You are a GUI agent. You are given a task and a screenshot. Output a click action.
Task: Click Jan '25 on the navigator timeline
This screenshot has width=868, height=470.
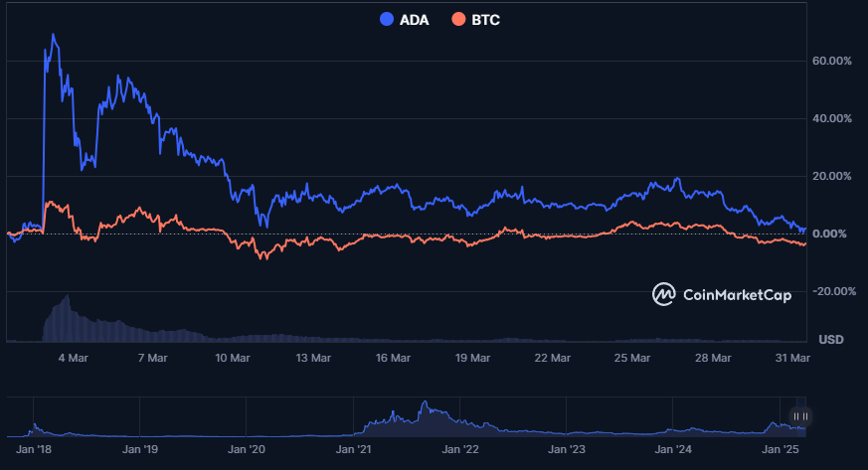pos(780,449)
